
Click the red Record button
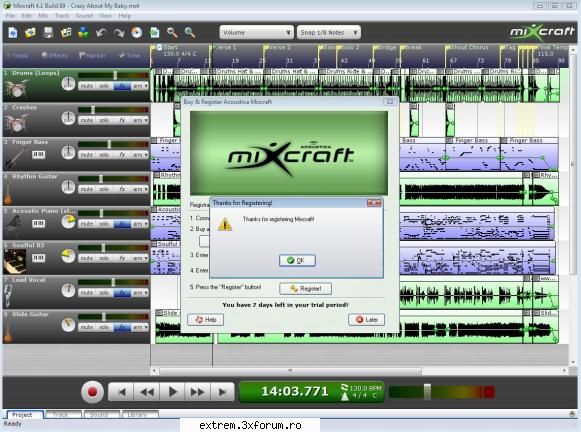93,392
